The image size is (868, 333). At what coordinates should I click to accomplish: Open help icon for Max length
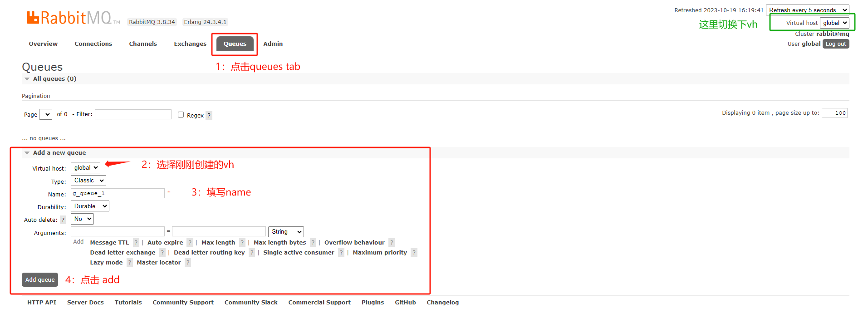click(x=242, y=242)
